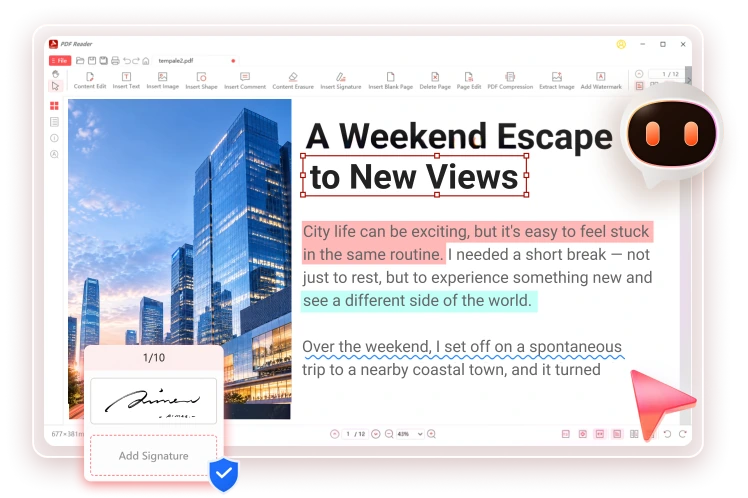Open the AI robot assistant
The height and width of the screenshot is (498, 748).
pyautogui.click(x=672, y=133)
